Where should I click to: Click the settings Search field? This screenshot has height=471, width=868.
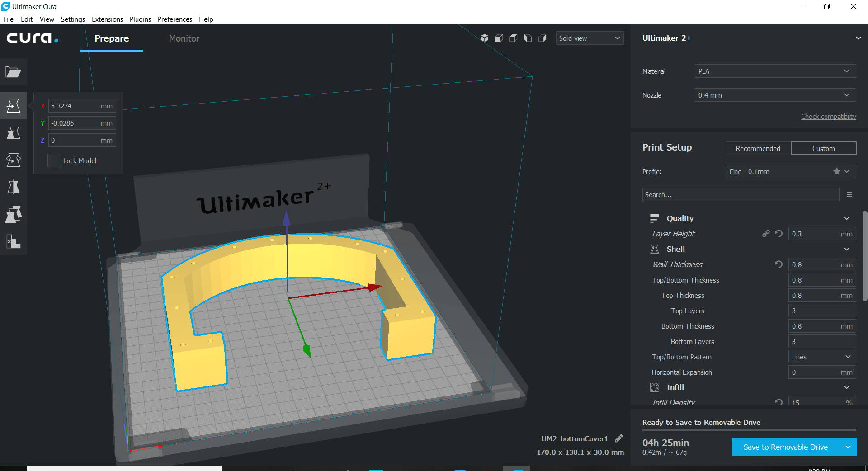(x=741, y=194)
